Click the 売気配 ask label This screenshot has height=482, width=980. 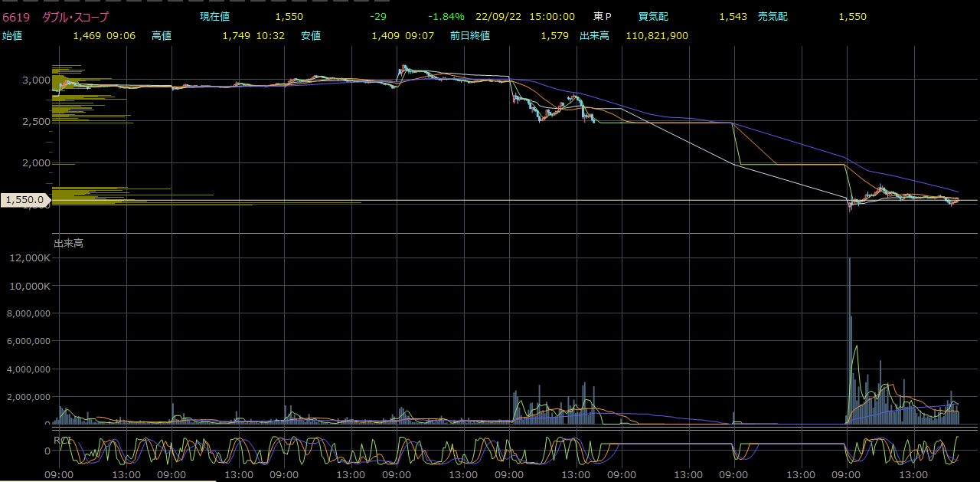pos(773,17)
